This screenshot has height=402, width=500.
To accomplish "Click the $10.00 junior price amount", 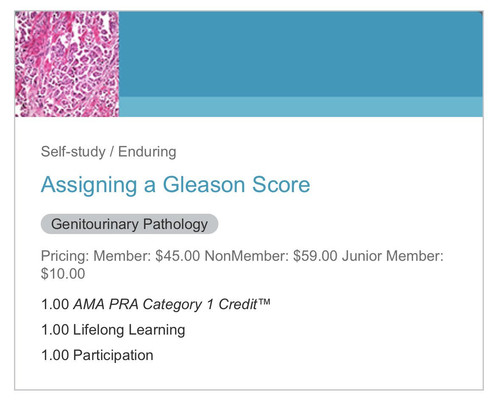I will pyautogui.click(x=63, y=274).
